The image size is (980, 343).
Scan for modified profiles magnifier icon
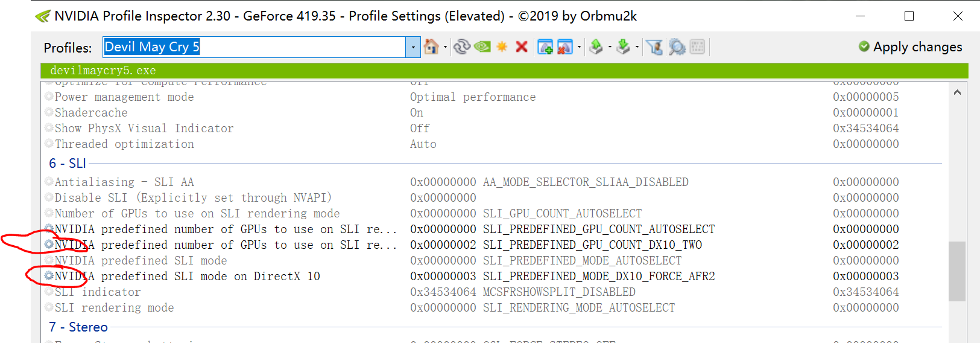pos(677,46)
